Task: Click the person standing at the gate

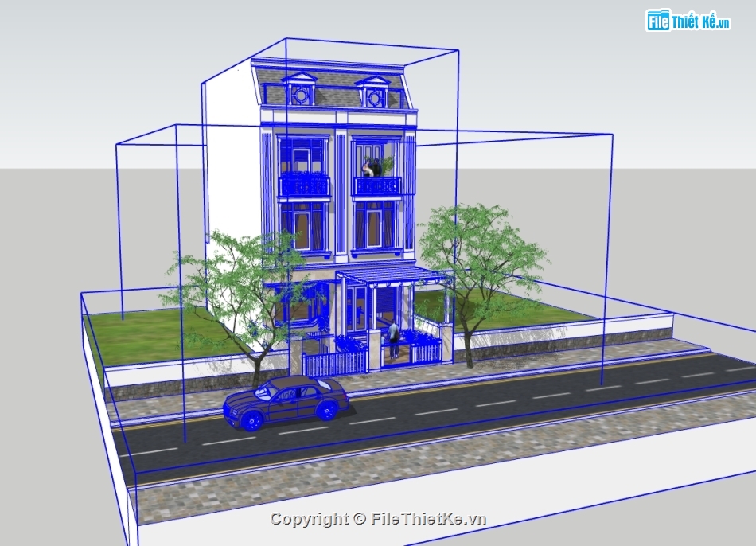Action: 393,340
